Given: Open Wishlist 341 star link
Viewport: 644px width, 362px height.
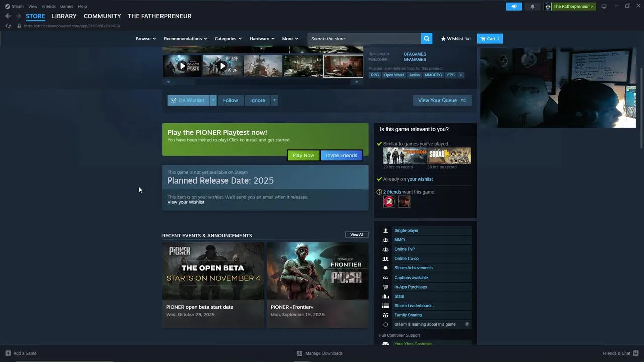Looking at the screenshot, I should (456, 39).
